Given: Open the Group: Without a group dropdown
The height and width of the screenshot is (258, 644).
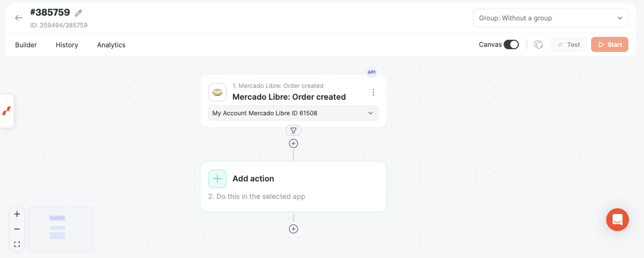Looking at the screenshot, I should [550, 18].
